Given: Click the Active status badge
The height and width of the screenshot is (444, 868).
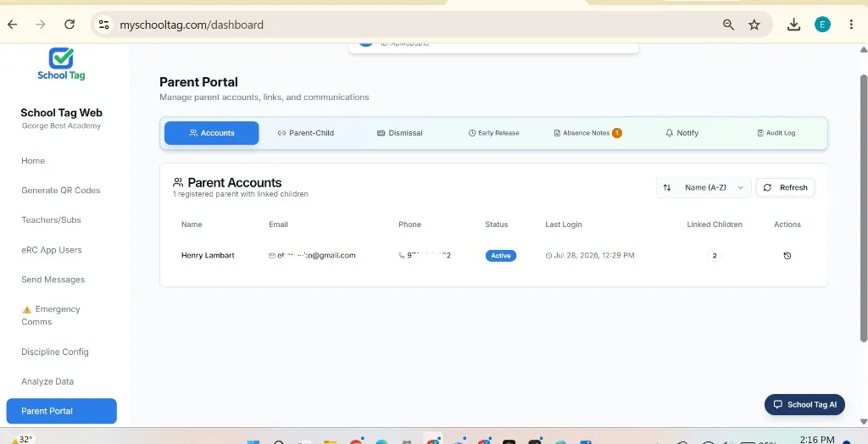Looking at the screenshot, I should pyautogui.click(x=501, y=256).
